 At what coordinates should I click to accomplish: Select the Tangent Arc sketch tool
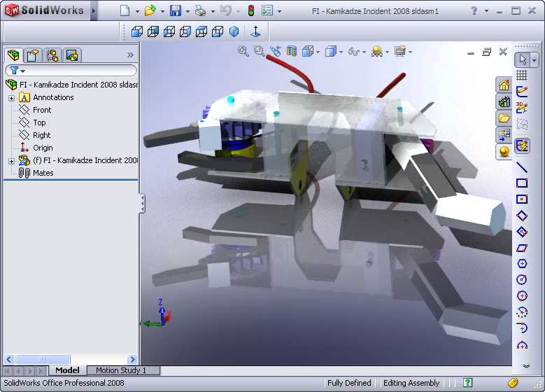click(522, 328)
